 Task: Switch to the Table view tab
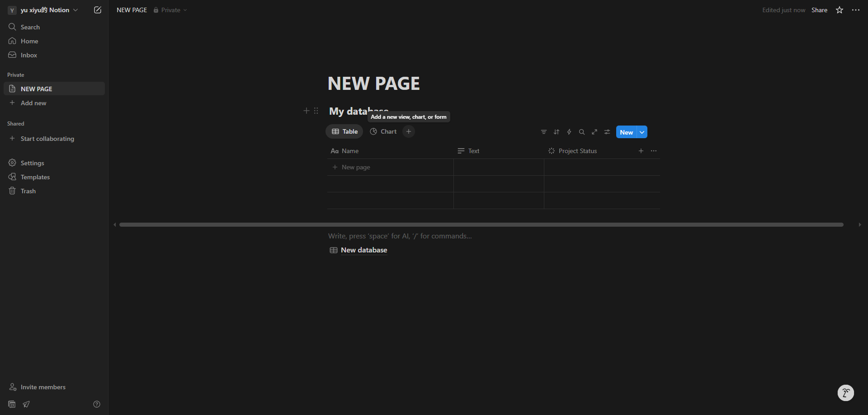pyautogui.click(x=344, y=131)
